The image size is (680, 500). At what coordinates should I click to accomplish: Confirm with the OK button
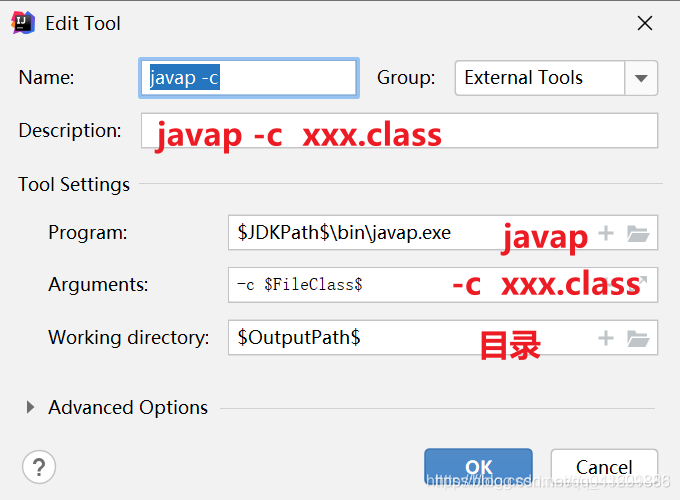[478, 467]
